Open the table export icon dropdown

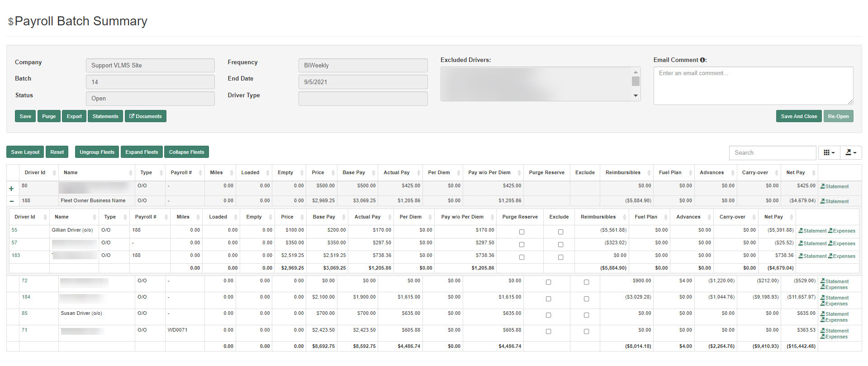tap(850, 153)
